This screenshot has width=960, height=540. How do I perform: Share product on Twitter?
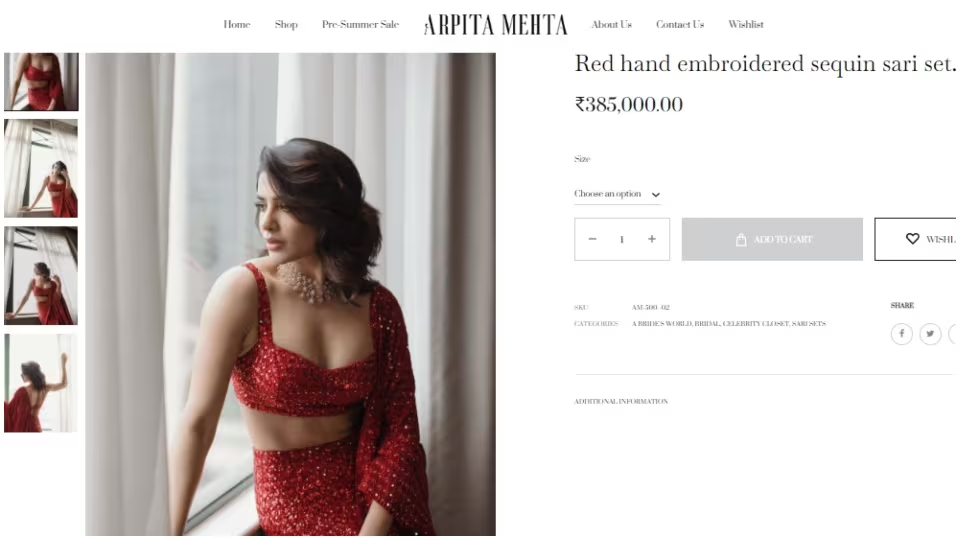coord(930,334)
